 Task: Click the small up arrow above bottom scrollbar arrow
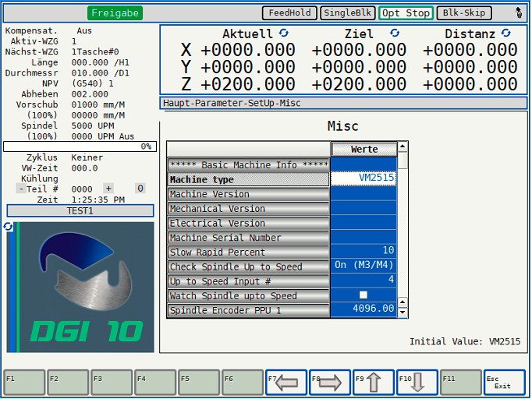point(403,302)
